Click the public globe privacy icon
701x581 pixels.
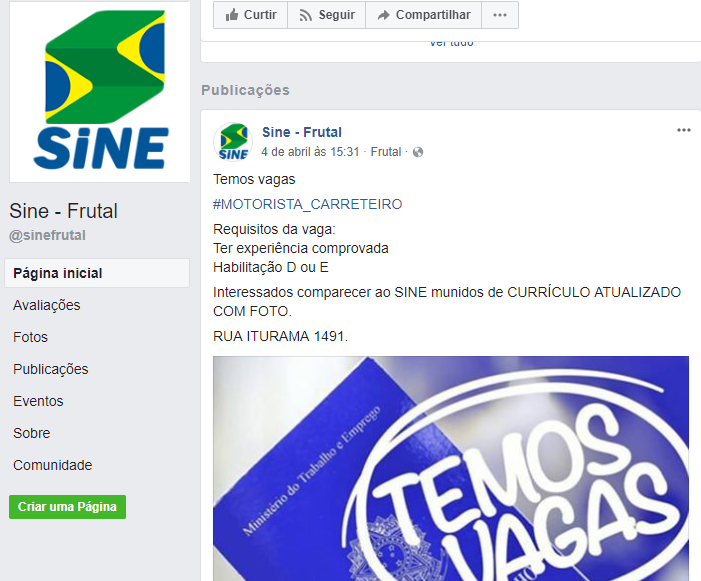(x=418, y=152)
